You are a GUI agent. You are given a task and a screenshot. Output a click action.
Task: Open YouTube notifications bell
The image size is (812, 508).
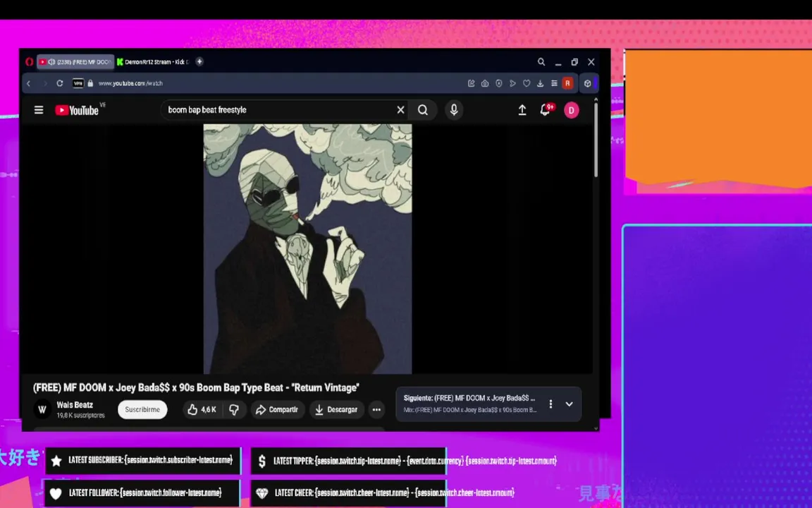546,110
